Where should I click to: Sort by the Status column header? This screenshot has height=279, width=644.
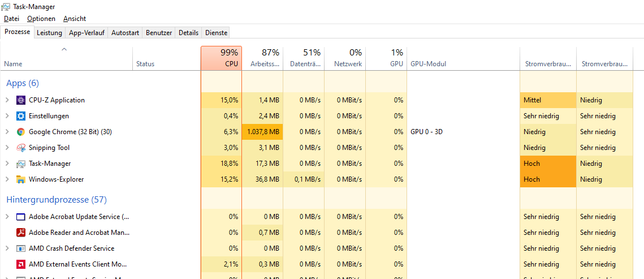coord(167,58)
